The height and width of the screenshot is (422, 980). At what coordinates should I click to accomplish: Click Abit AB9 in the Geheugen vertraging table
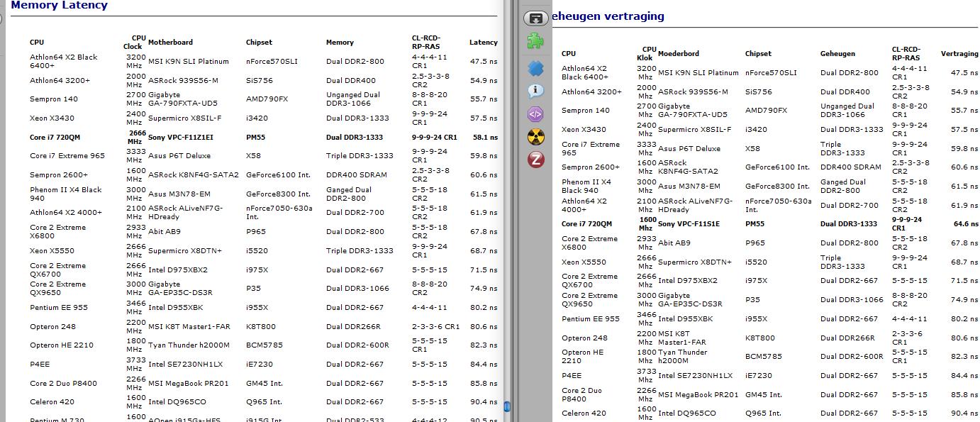pyautogui.click(x=674, y=243)
